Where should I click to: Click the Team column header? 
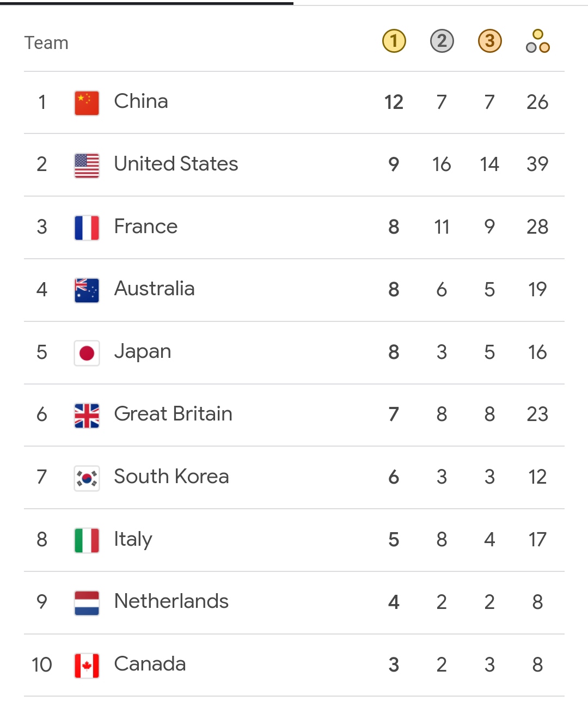tap(46, 43)
